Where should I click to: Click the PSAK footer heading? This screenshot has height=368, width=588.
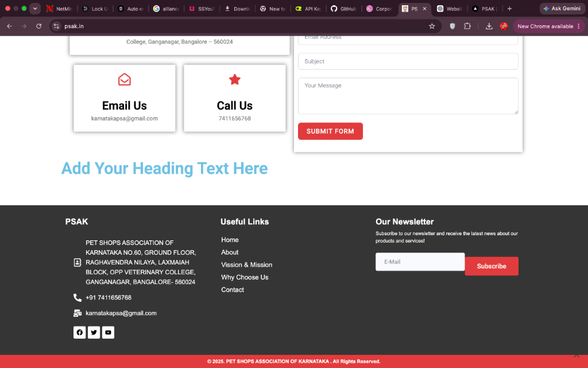tap(76, 222)
